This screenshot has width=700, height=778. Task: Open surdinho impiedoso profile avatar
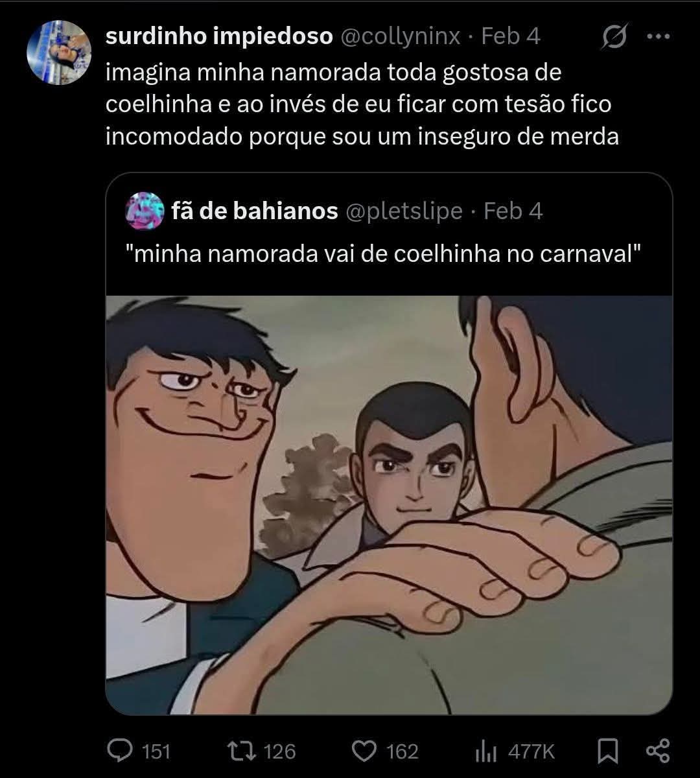point(59,53)
